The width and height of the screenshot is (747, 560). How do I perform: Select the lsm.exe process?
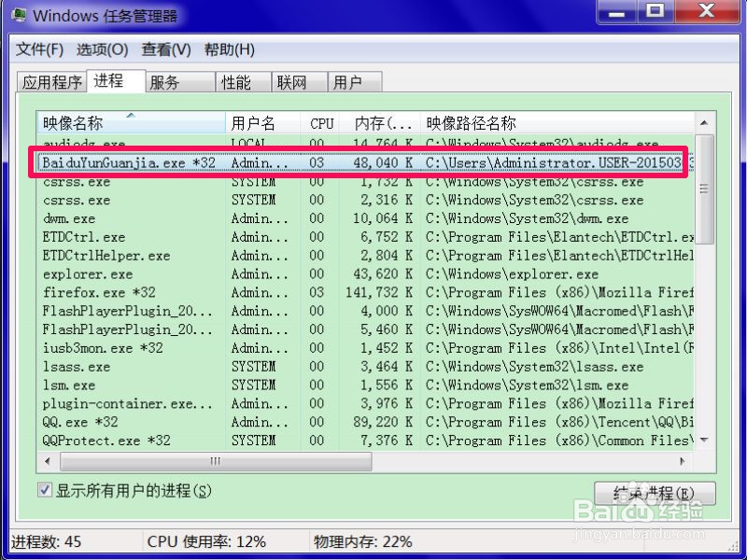click(365, 385)
